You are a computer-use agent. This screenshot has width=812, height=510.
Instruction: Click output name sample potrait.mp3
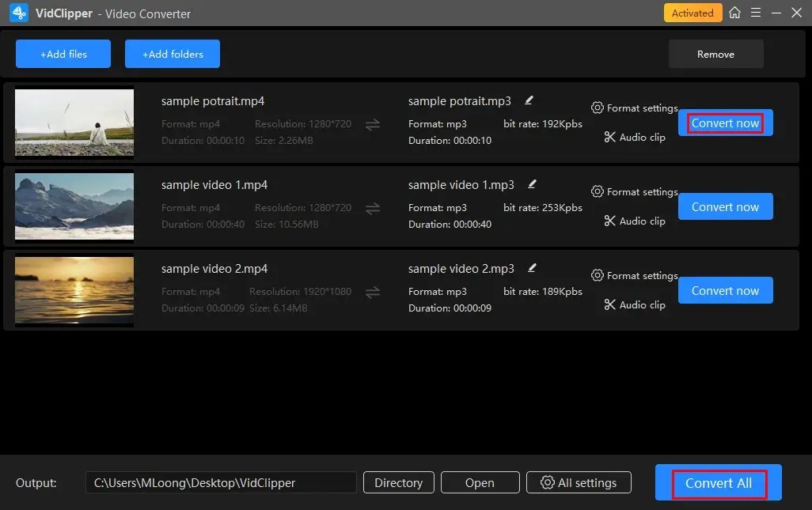[459, 101]
